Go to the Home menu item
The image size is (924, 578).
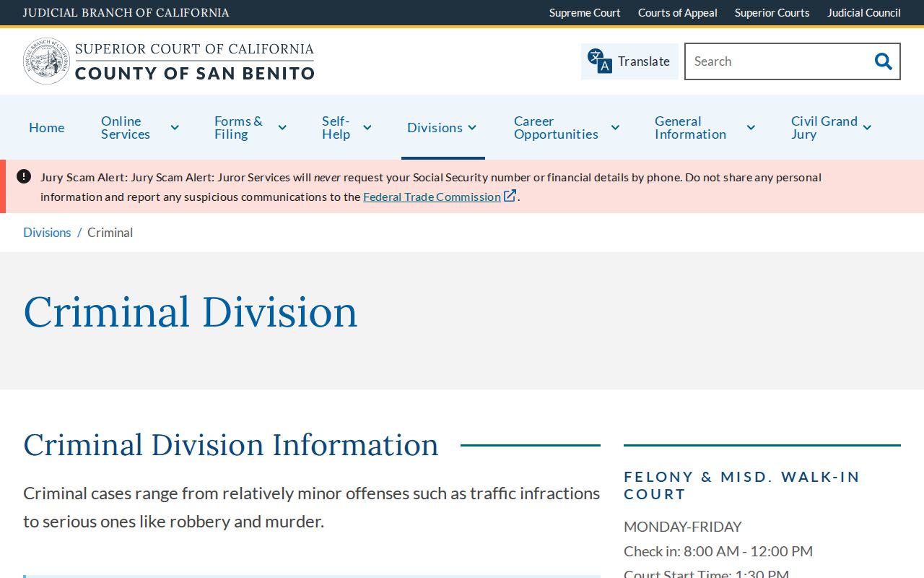[x=47, y=128]
